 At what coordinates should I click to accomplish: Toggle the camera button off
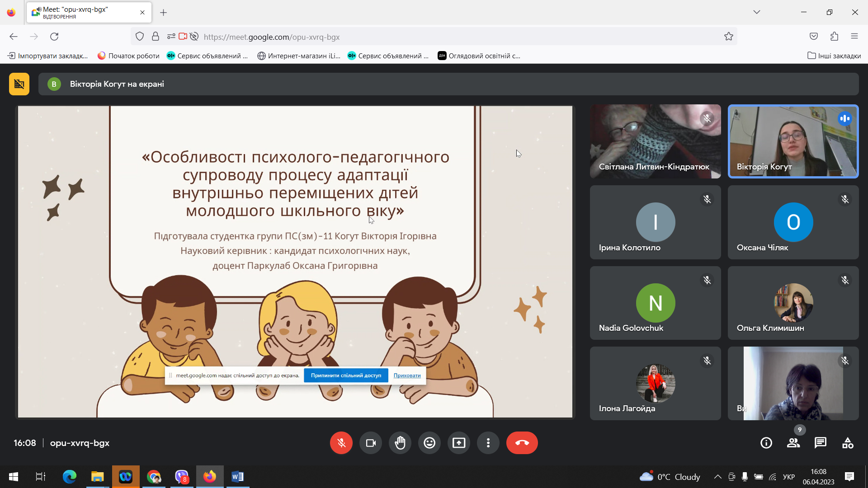[x=371, y=443]
